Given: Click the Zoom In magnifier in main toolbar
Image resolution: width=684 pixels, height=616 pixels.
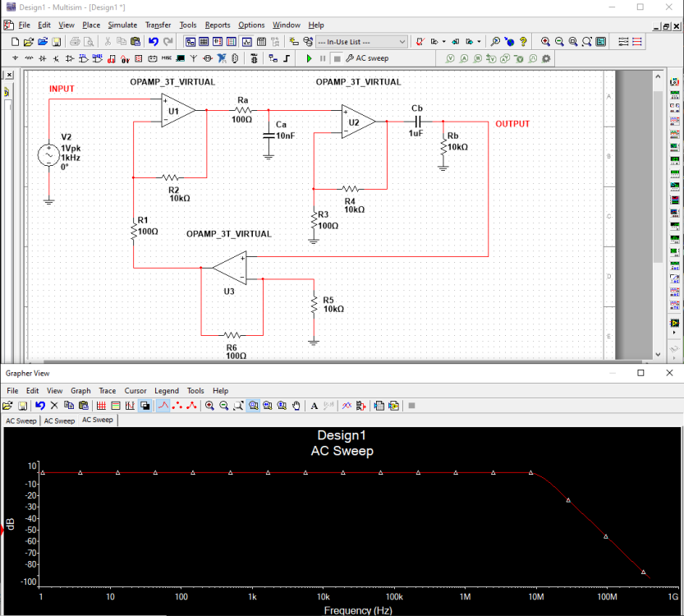Looking at the screenshot, I should (x=546, y=41).
